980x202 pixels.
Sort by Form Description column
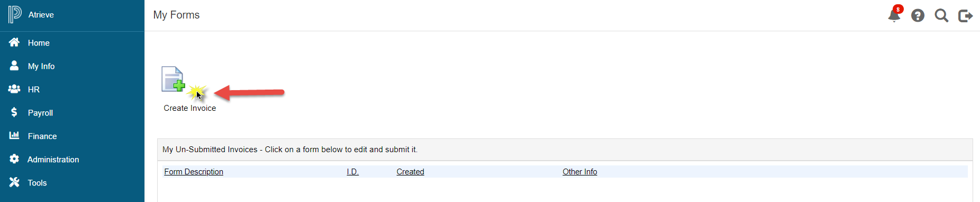(194, 172)
